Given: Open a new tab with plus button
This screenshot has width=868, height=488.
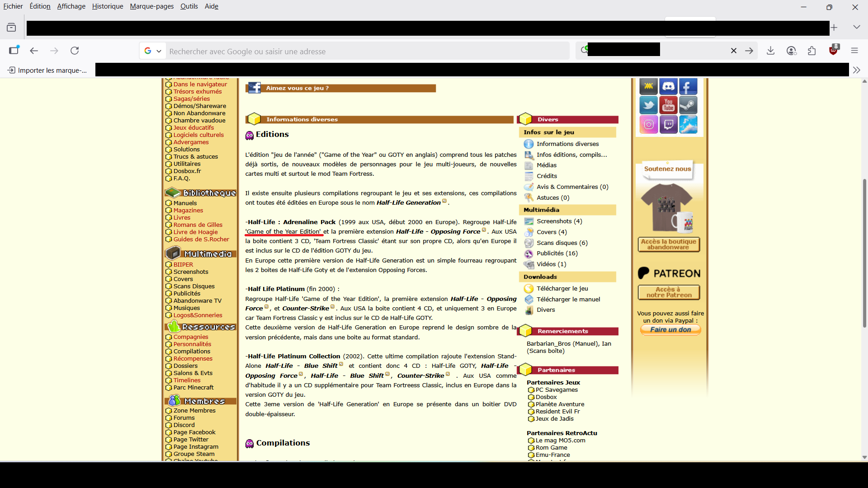Looking at the screenshot, I should 834,28.
